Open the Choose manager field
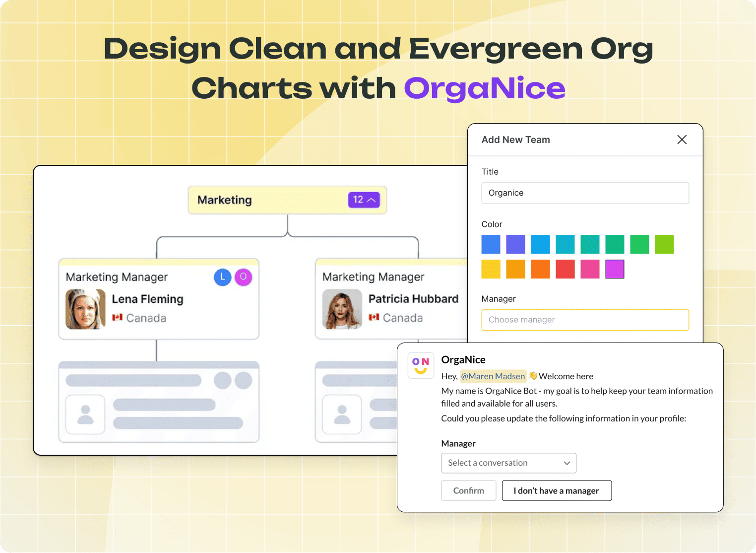This screenshot has width=756, height=553. coord(585,320)
